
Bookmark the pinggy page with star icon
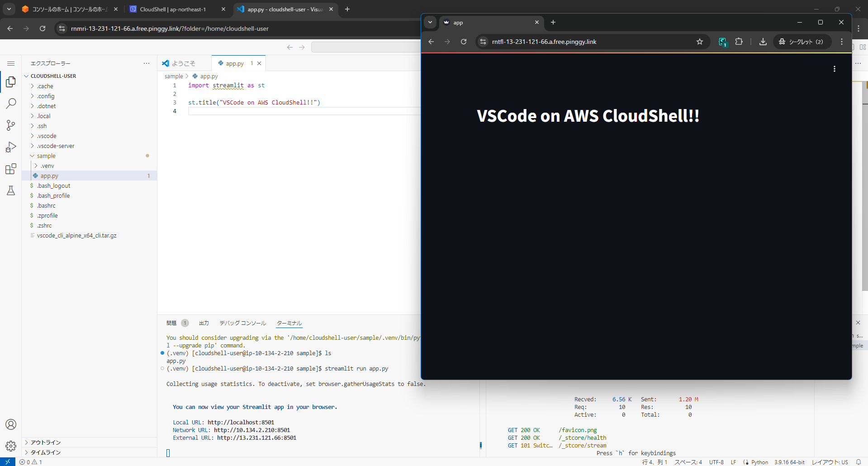tap(700, 42)
